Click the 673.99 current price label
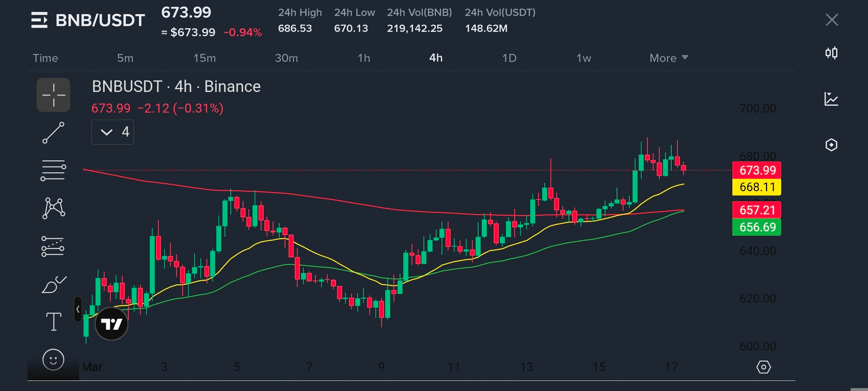Screen dimensions: 868x391 click(x=757, y=170)
